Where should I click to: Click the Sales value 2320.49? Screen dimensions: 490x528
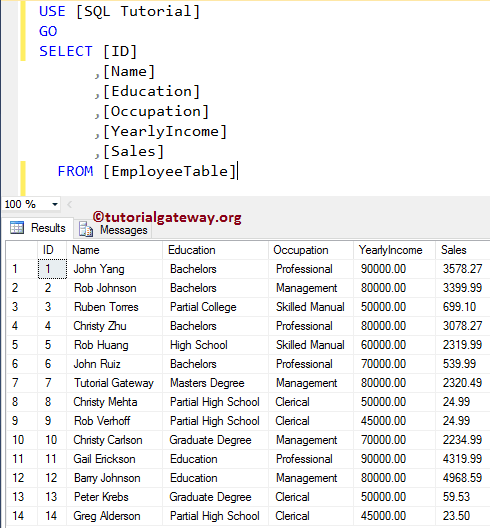point(462,383)
